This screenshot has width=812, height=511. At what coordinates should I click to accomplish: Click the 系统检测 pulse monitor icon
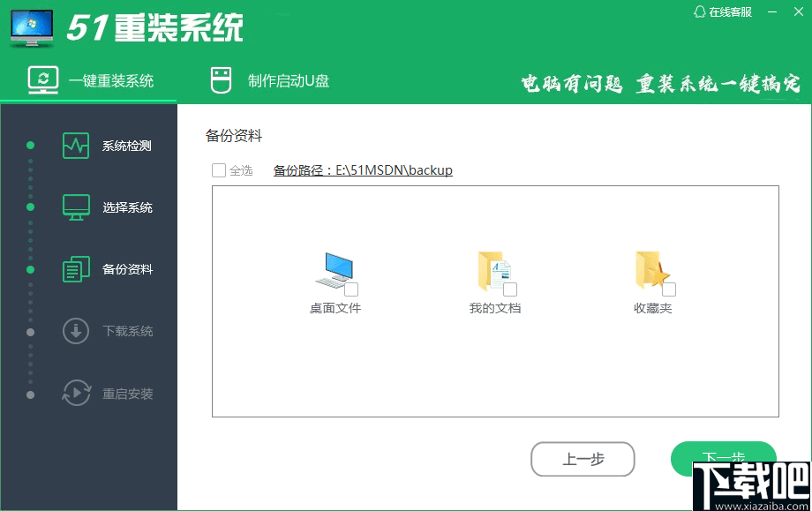(x=76, y=146)
